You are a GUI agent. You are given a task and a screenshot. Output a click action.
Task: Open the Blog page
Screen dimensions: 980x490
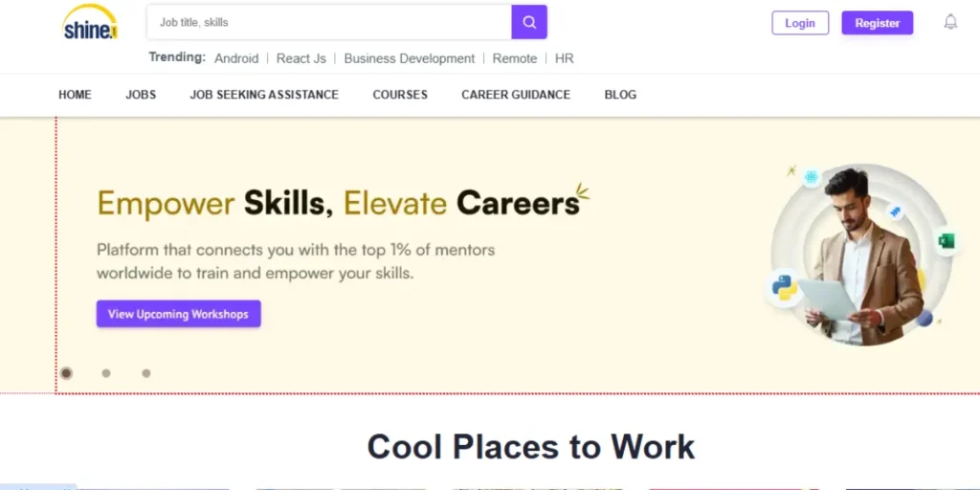pyautogui.click(x=620, y=95)
